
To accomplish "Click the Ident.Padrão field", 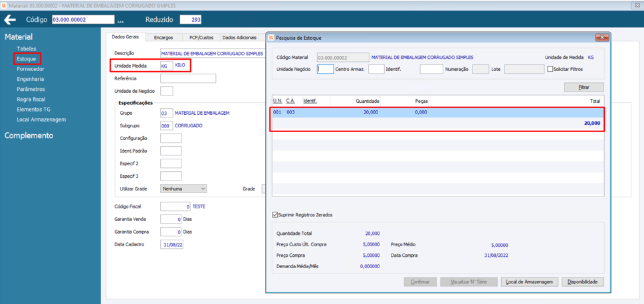I will [x=171, y=151].
